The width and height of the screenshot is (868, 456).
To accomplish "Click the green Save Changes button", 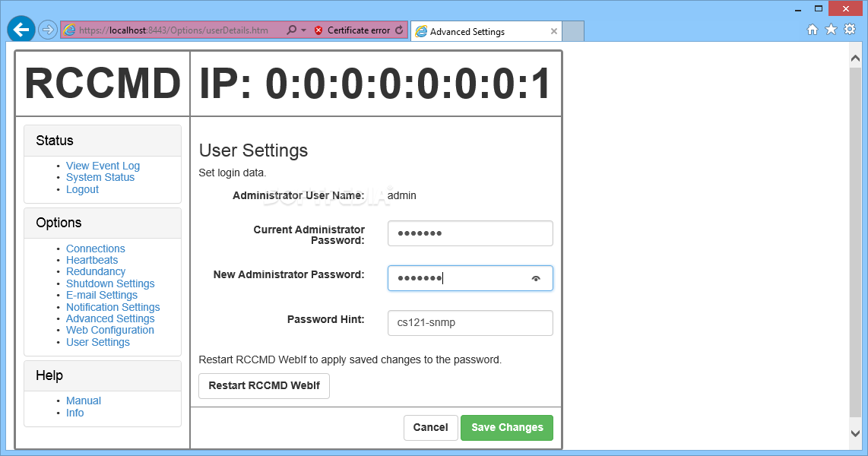I will pos(507,428).
